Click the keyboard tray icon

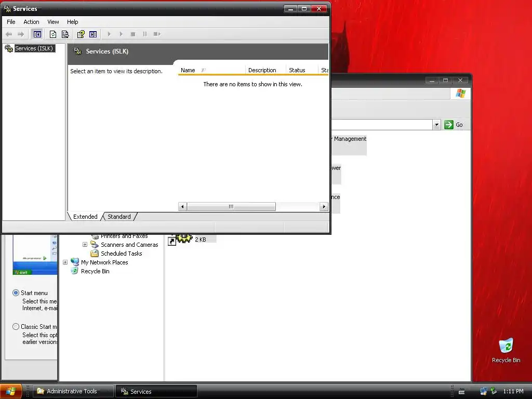click(462, 392)
